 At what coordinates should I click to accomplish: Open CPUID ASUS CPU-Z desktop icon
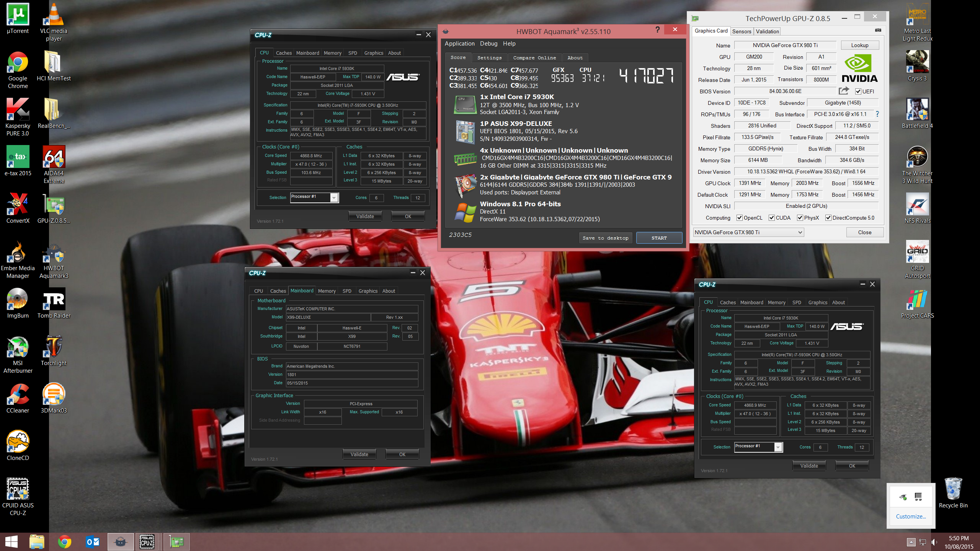click(x=18, y=497)
